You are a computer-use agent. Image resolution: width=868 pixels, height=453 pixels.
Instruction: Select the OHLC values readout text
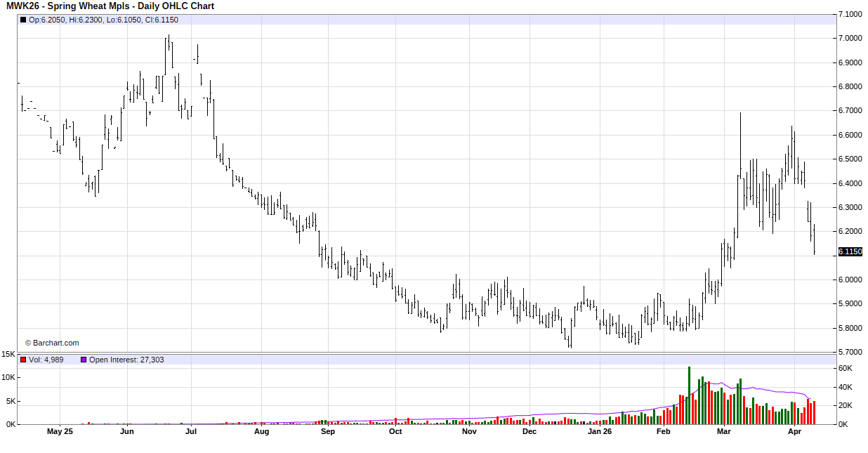point(103,20)
